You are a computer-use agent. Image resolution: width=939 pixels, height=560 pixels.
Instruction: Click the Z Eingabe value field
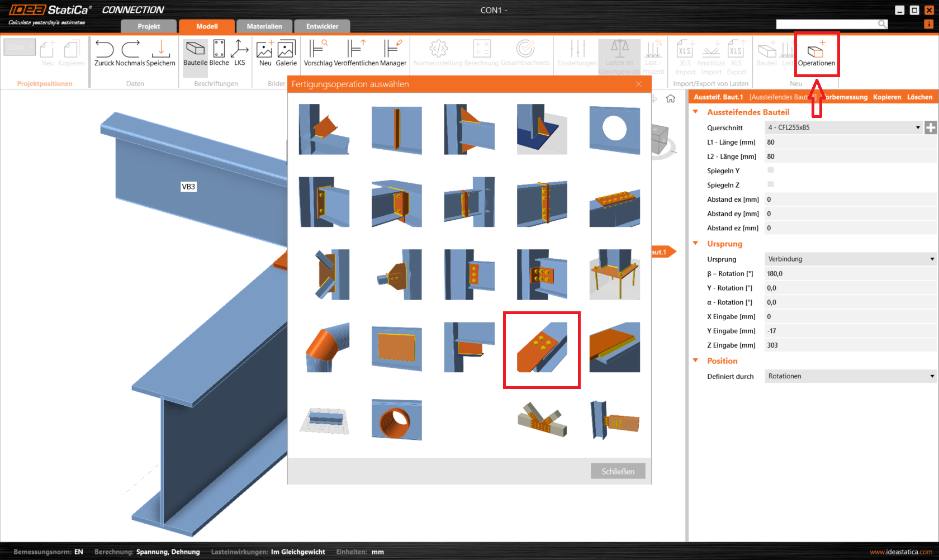tap(850, 345)
